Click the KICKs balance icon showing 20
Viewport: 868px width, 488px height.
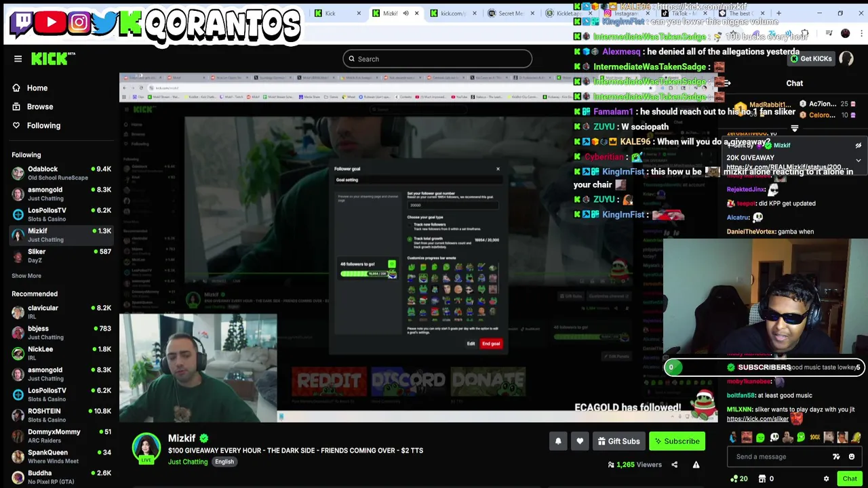pyautogui.click(x=738, y=479)
